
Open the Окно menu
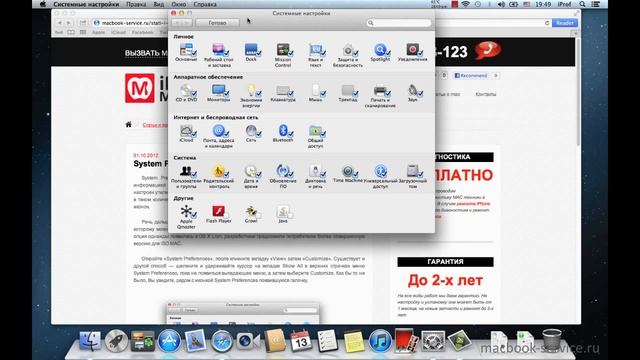click(179, 4)
